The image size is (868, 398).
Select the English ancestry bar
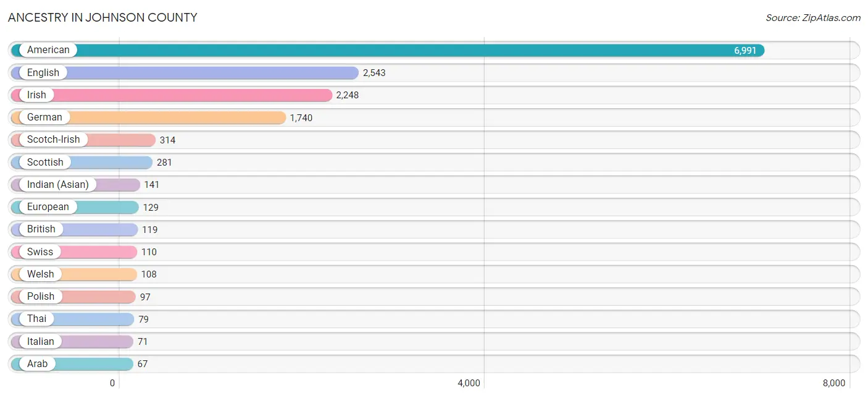[x=185, y=73]
